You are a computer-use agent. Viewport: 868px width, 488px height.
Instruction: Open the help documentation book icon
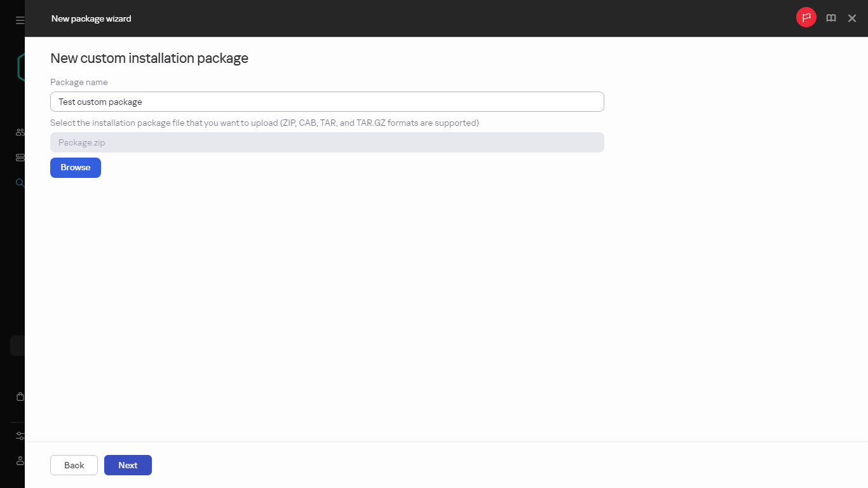(831, 18)
